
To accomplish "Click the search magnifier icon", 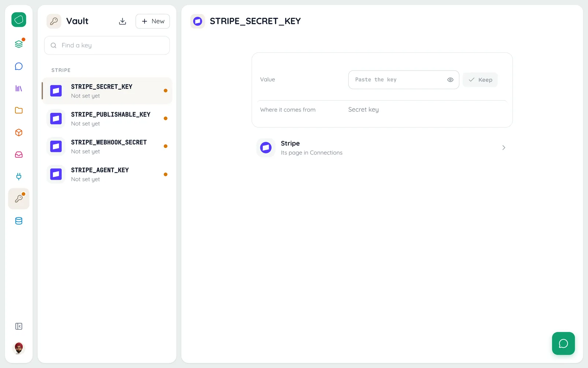I will click(54, 45).
